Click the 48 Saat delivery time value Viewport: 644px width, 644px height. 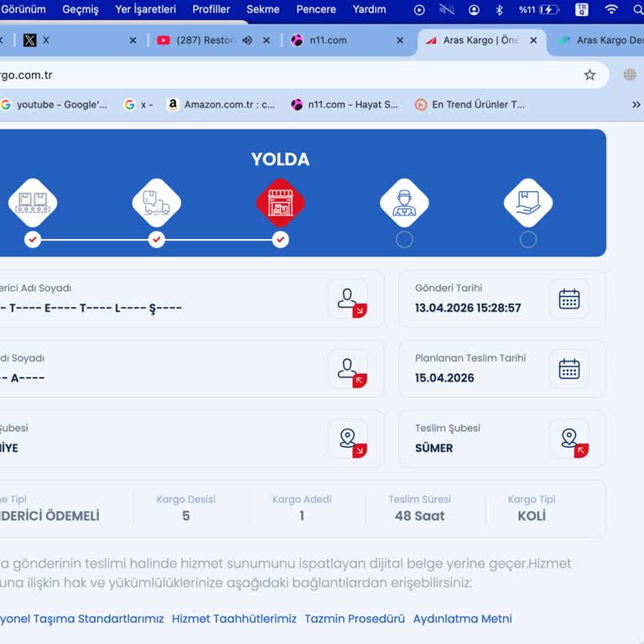(x=420, y=516)
